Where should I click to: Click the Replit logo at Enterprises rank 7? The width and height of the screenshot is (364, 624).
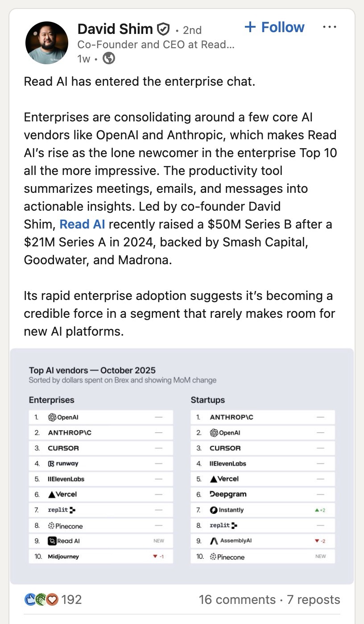point(72,510)
